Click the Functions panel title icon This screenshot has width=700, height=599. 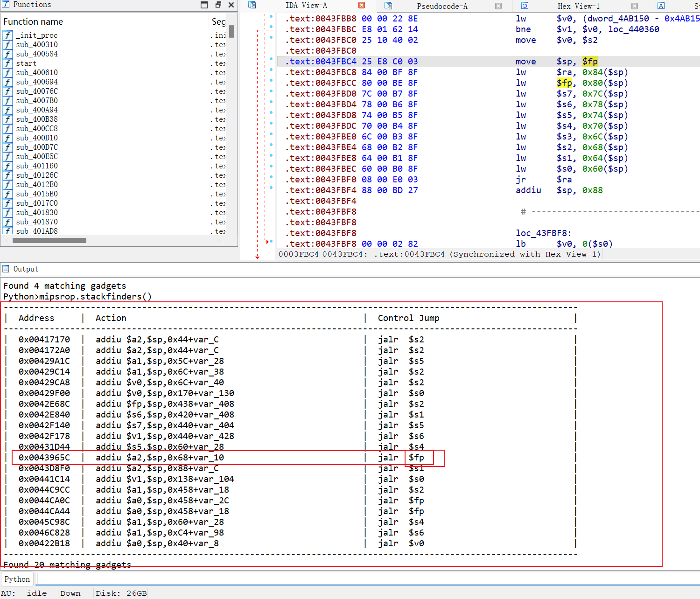click(6, 4)
